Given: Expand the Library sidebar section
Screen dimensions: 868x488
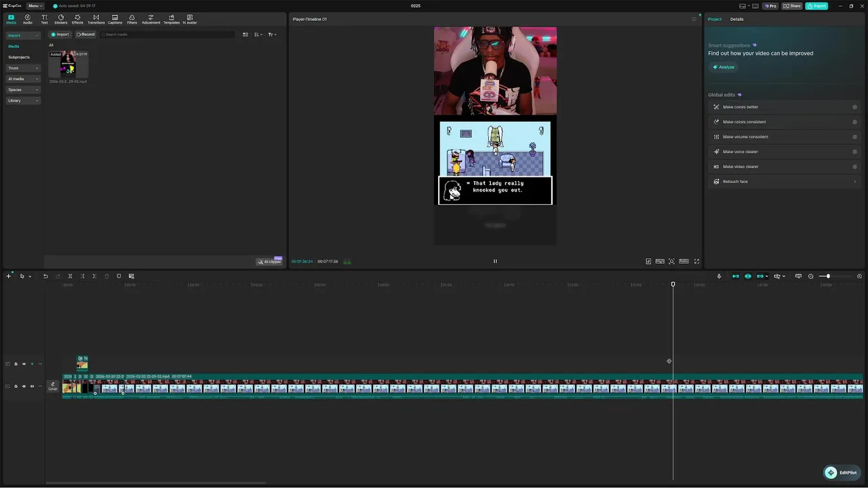Looking at the screenshot, I should click(x=24, y=100).
